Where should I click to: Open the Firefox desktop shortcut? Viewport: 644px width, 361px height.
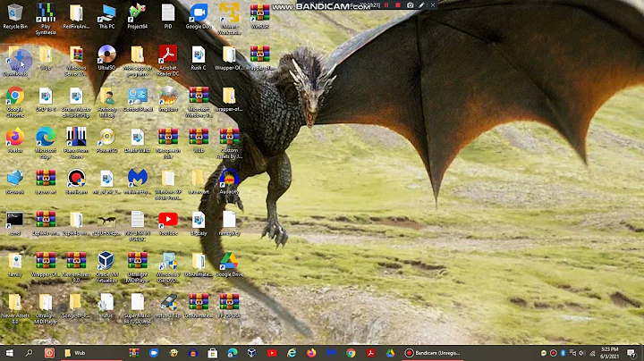[15, 140]
